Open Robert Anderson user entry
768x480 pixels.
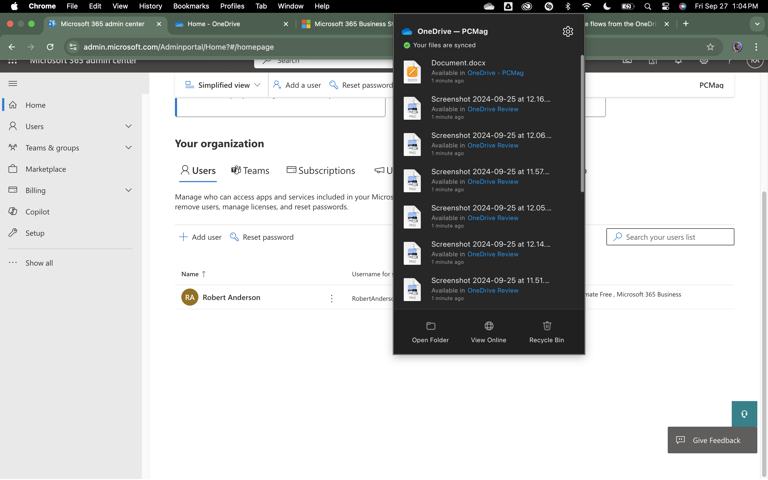tap(231, 297)
